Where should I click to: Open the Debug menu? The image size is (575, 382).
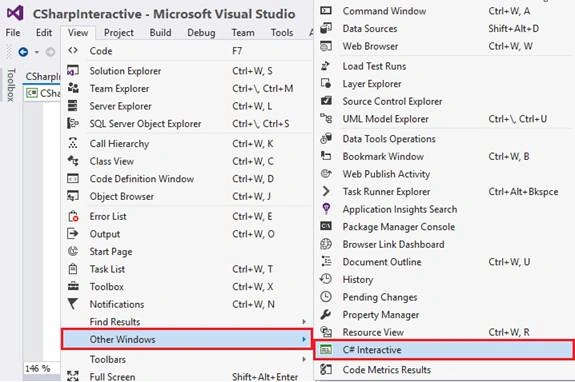click(x=201, y=33)
